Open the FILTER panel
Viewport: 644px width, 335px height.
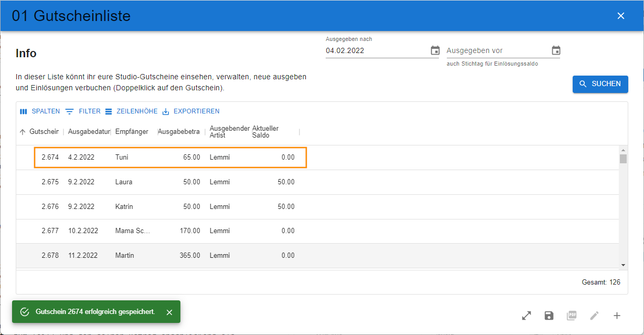tap(83, 111)
